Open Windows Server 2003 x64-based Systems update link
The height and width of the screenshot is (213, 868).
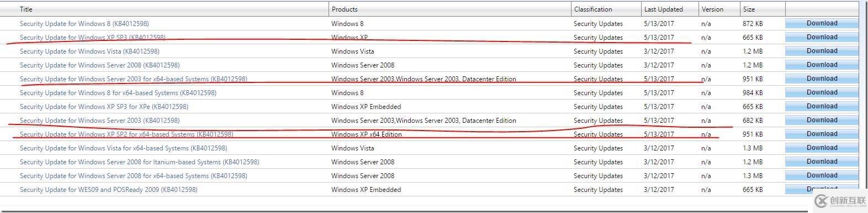[133, 79]
